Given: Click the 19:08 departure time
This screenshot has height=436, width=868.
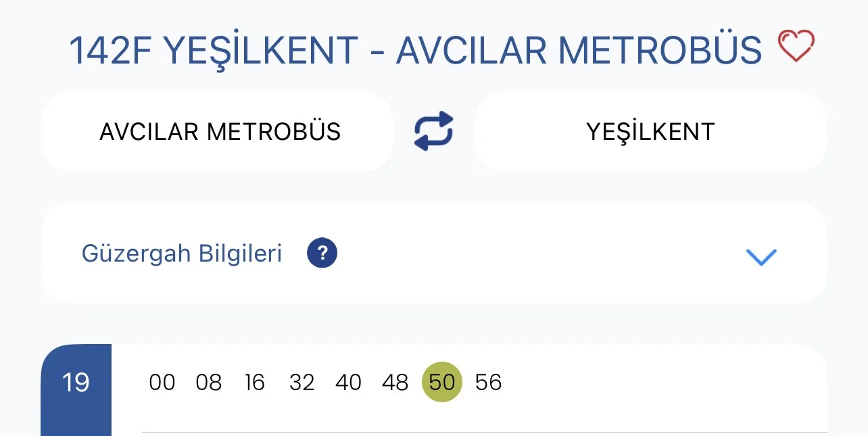Looking at the screenshot, I should (x=208, y=383).
